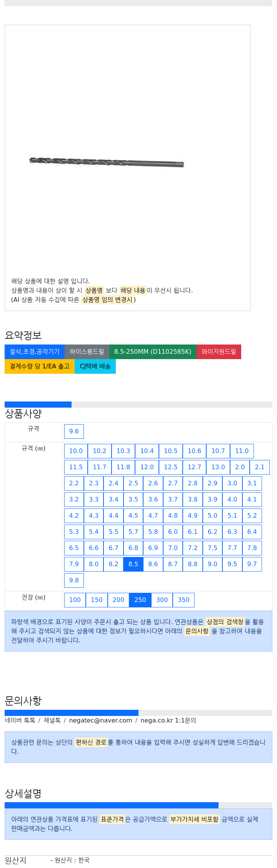Open the nega.co.kr 1:1문의 link
Screen dimensions: 277x868
[168, 721]
